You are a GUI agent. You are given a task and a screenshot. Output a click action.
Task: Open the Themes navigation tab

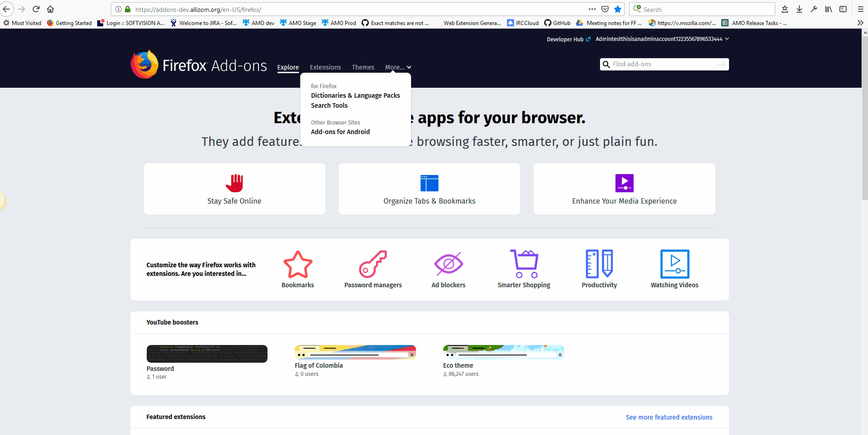click(x=363, y=67)
